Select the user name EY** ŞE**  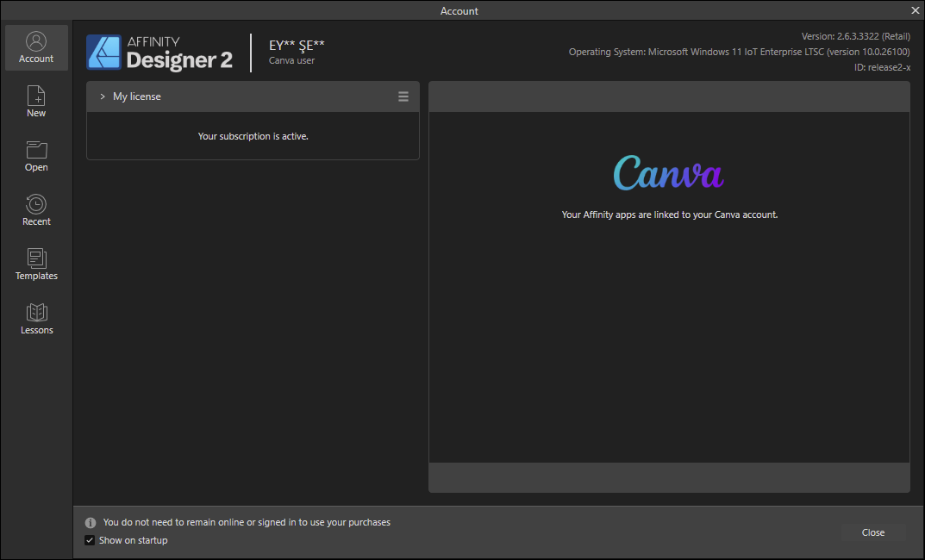pyautogui.click(x=297, y=46)
